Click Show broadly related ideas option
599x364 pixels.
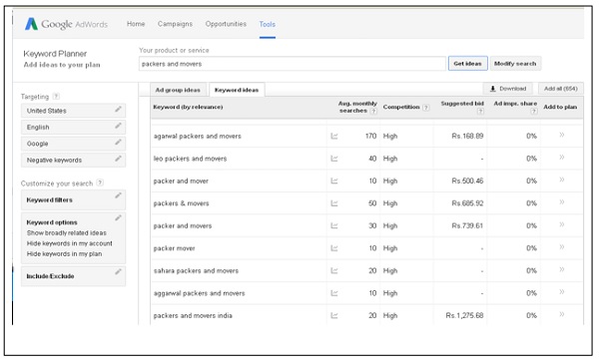(x=67, y=232)
